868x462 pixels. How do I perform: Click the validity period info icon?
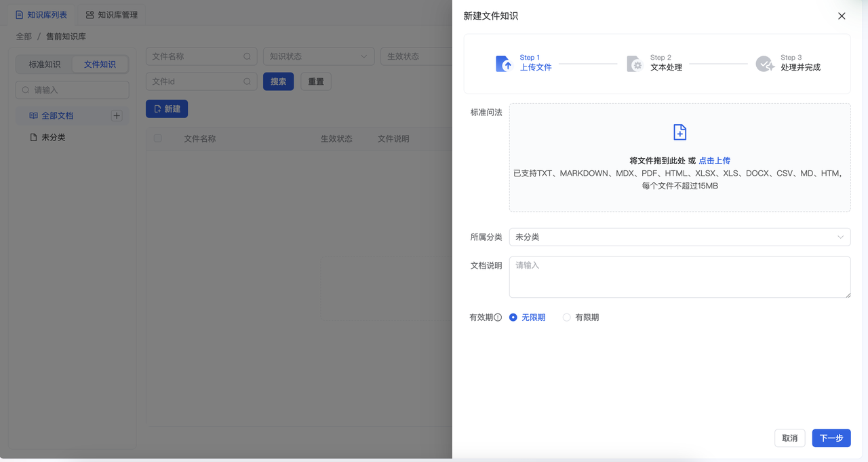[498, 317]
